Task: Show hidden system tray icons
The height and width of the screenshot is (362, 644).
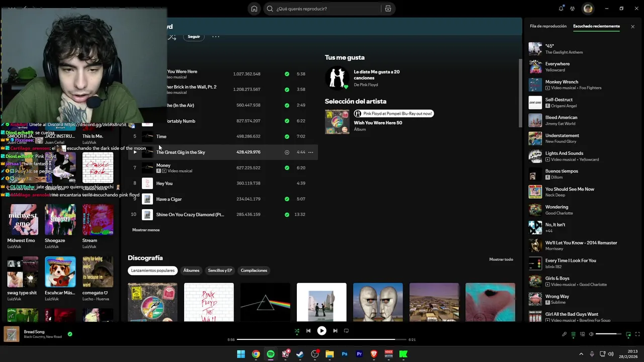Action: pos(581,354)
